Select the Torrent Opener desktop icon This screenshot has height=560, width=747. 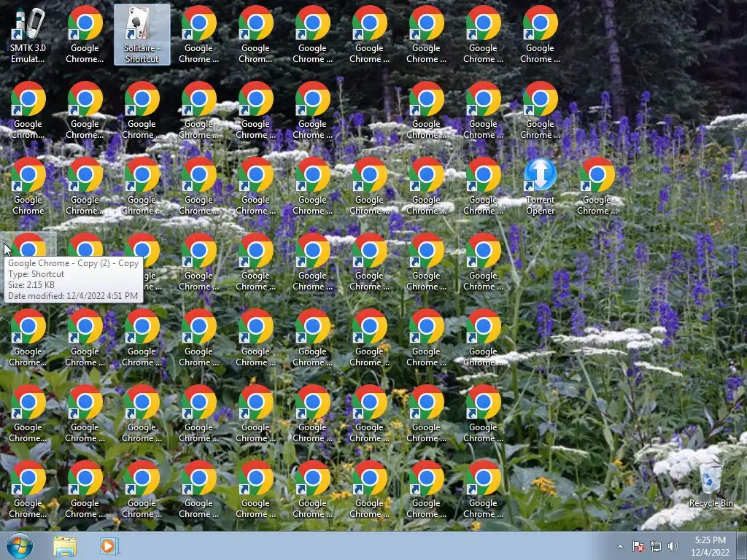[x=541, y=187]
